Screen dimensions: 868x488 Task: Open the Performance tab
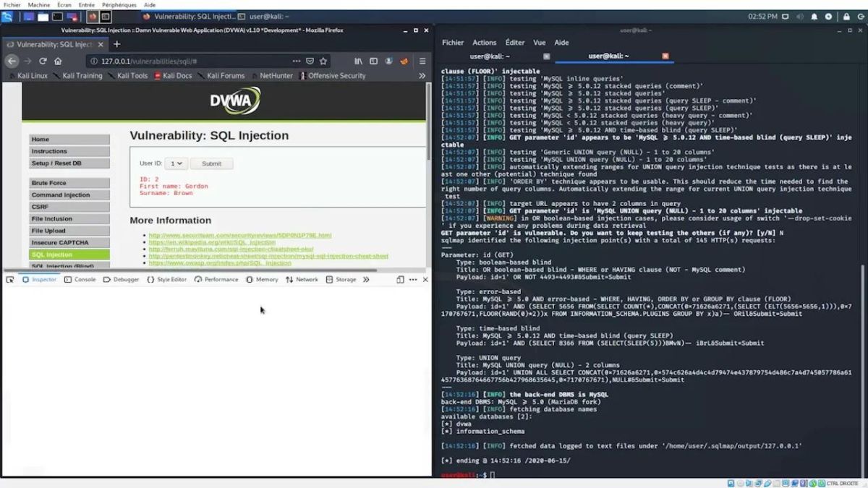(216, 279)
